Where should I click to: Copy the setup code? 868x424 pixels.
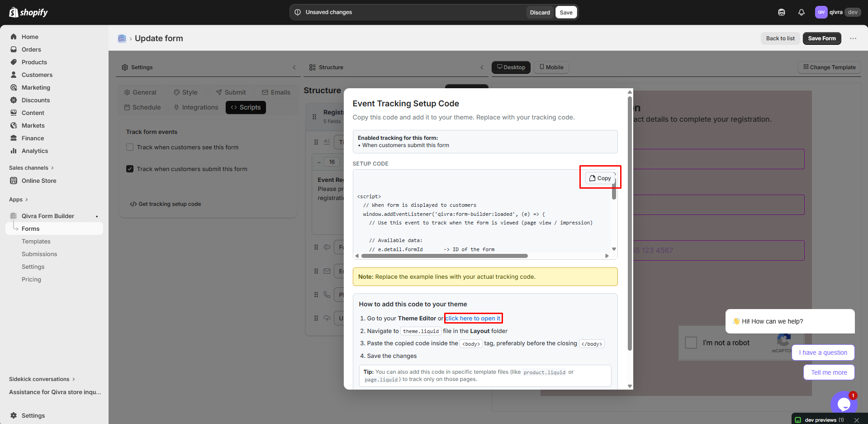[600, 178]
